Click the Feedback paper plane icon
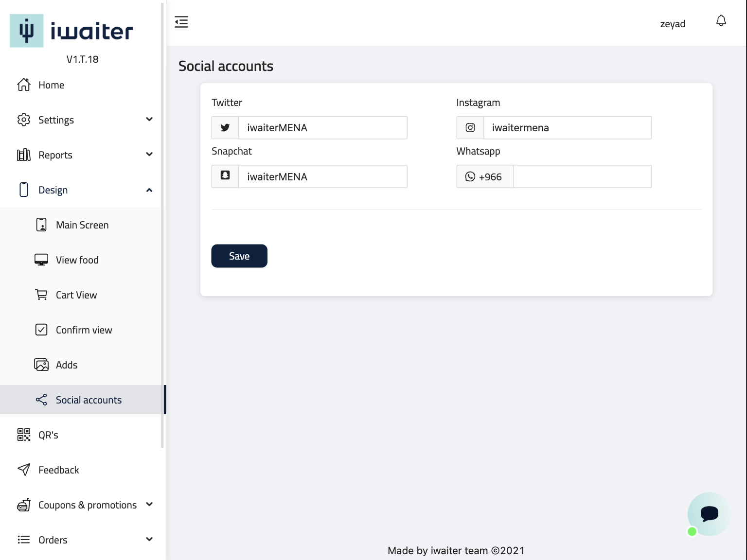The width and height of the screenshot is (747, 560). tap(24, 470)
